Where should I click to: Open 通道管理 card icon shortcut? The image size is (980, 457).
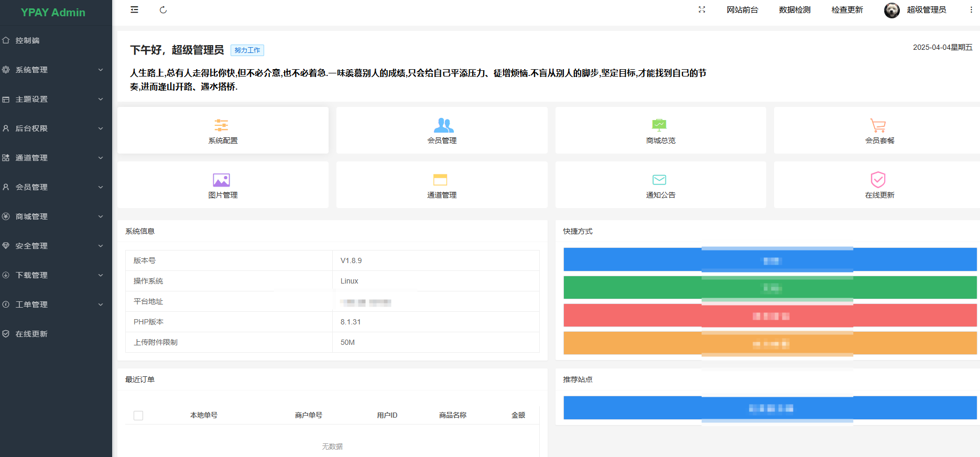pos(442,185)
